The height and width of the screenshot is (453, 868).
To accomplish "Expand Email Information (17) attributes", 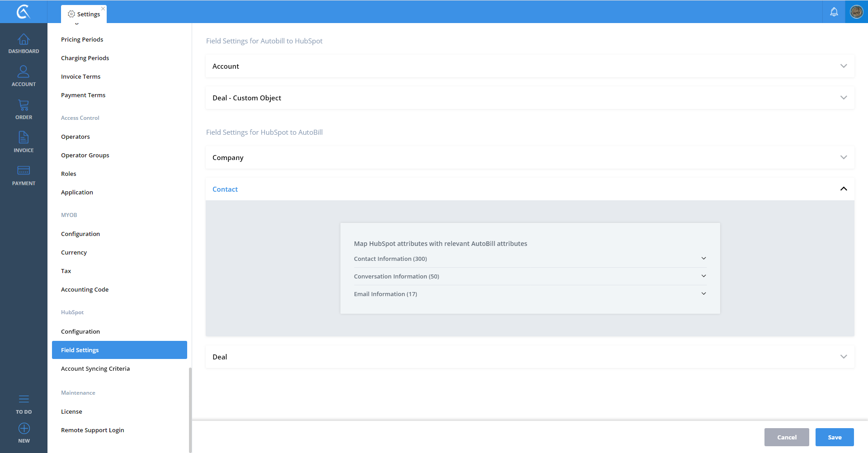I will tap(703, 294).
